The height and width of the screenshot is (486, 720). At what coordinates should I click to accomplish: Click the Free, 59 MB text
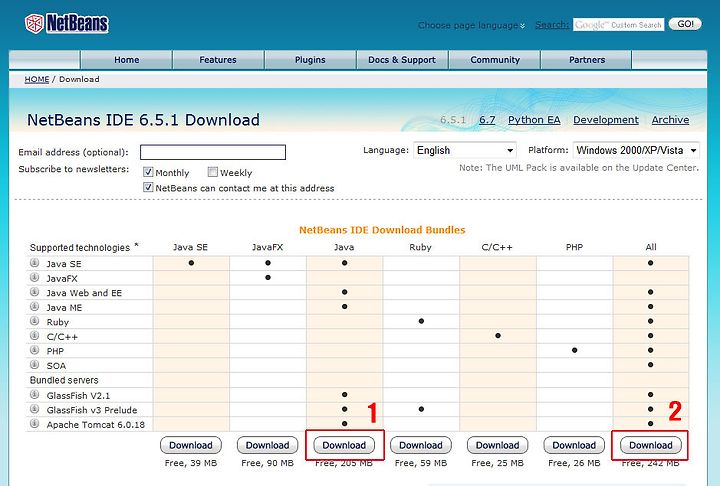(421, 463)
